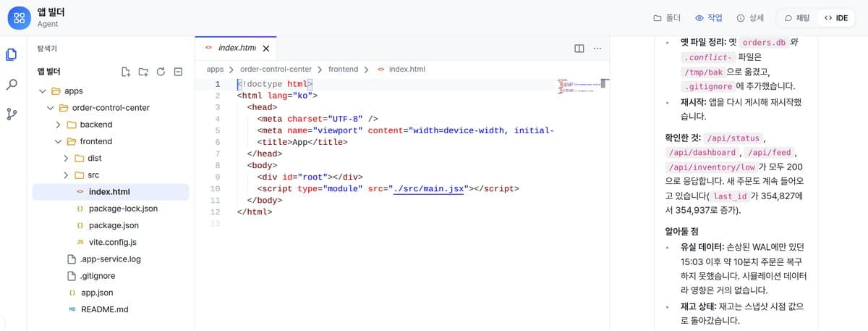Viewport: 868px width, 331px height.
Task: Click the orders.db code chip
Action: [762, 42]
